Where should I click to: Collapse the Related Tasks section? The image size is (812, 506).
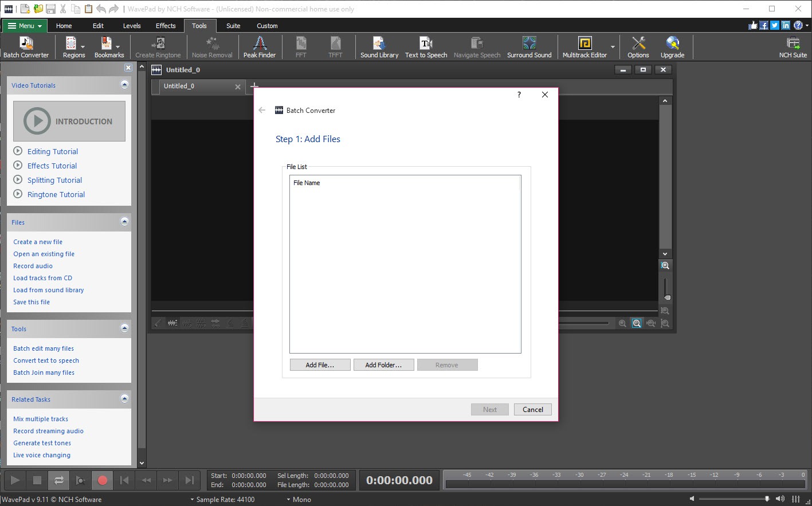[124, 399]
